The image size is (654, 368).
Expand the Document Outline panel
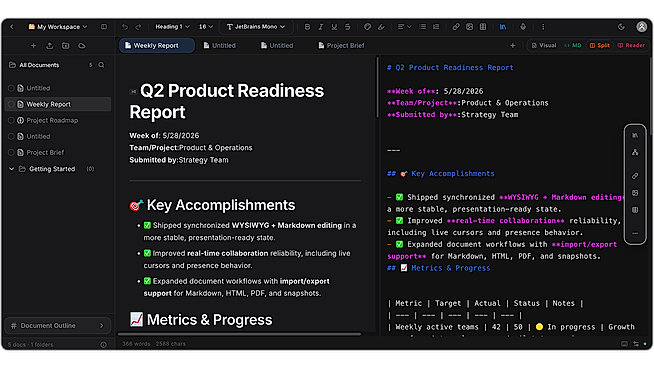58,325
